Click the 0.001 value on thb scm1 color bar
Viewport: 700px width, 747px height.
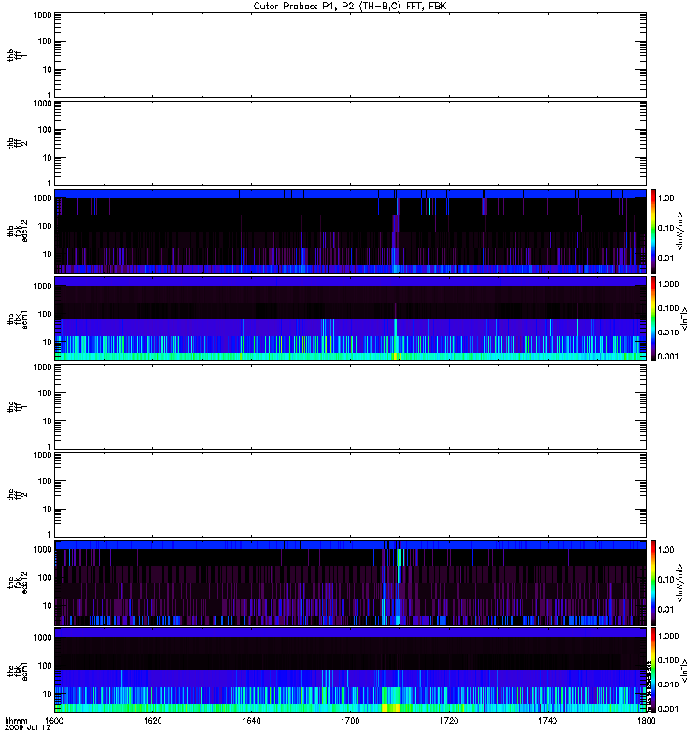pos(668,357)
